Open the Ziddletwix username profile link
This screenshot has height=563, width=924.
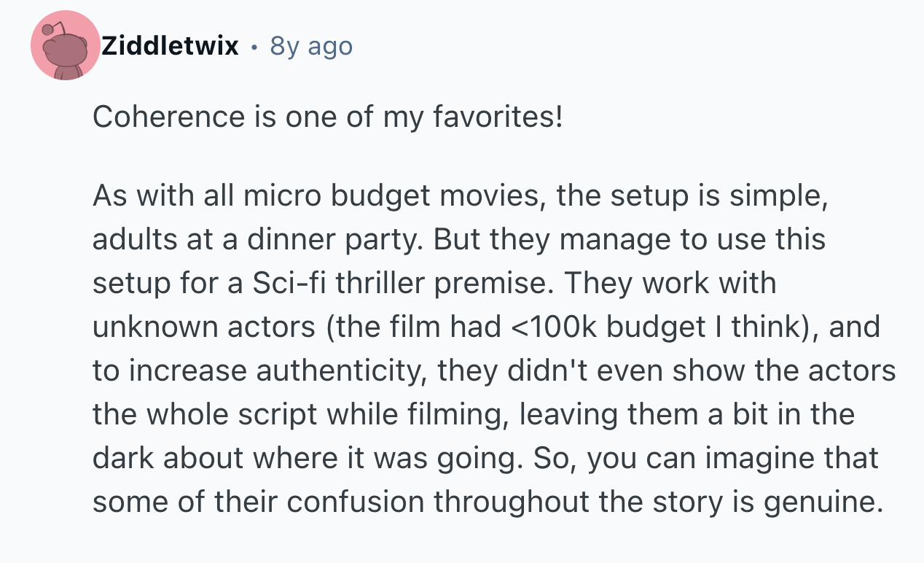170,46
